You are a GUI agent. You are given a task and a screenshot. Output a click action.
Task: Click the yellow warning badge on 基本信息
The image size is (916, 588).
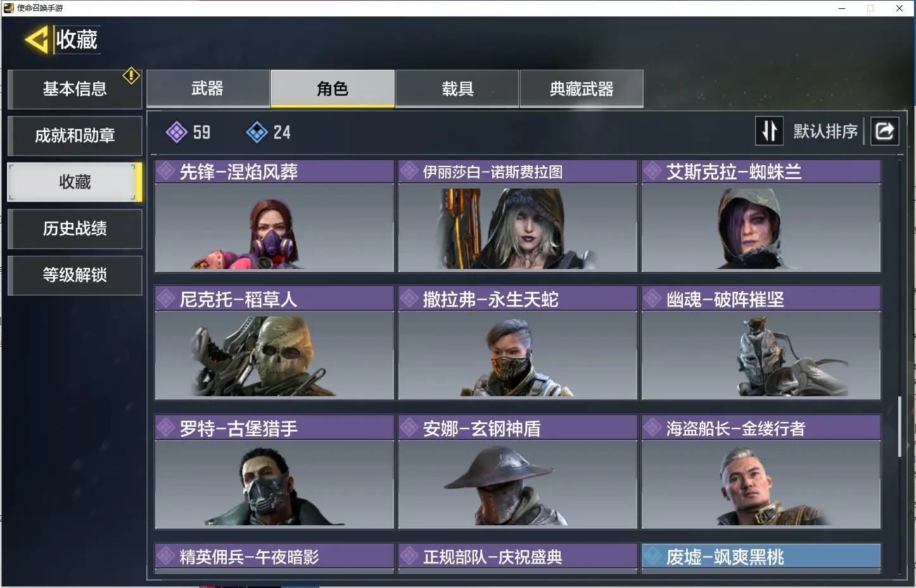tap(131, 76)
